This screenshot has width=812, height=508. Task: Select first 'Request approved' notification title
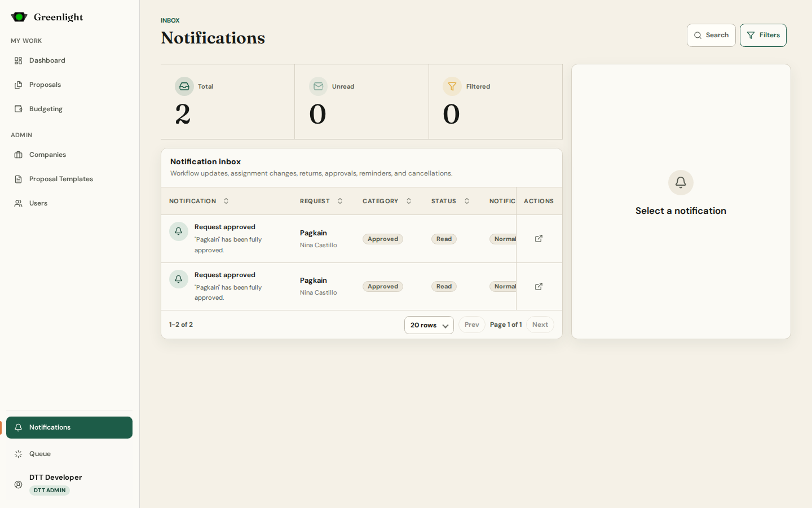(225, 227)
